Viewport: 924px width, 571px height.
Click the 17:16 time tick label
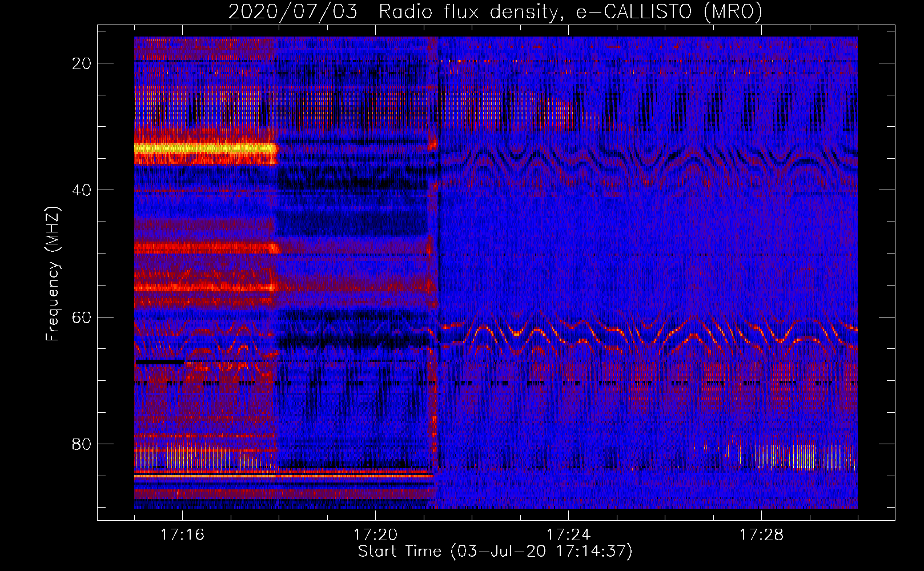click(182, 535)
